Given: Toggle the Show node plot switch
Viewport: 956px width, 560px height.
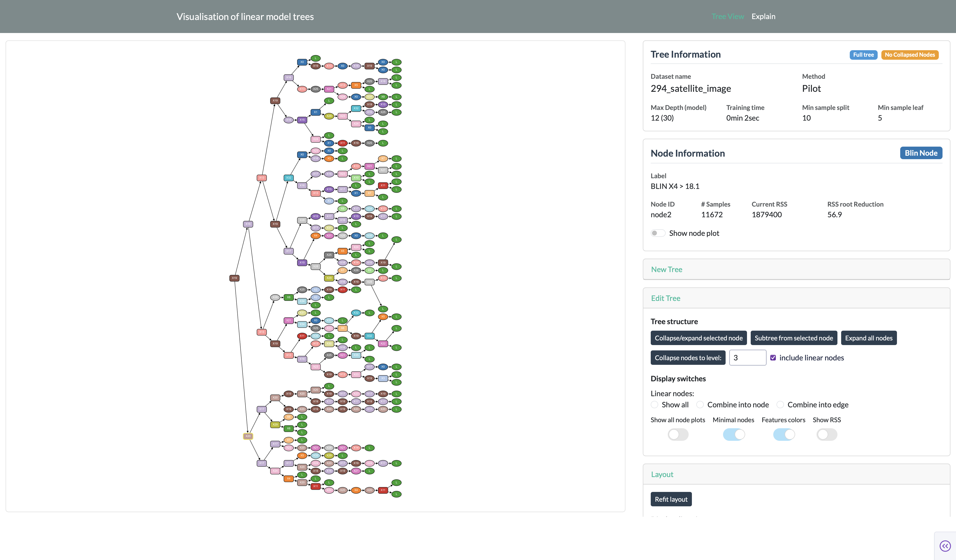Looking at the screenshot, I should click(658, 233).
